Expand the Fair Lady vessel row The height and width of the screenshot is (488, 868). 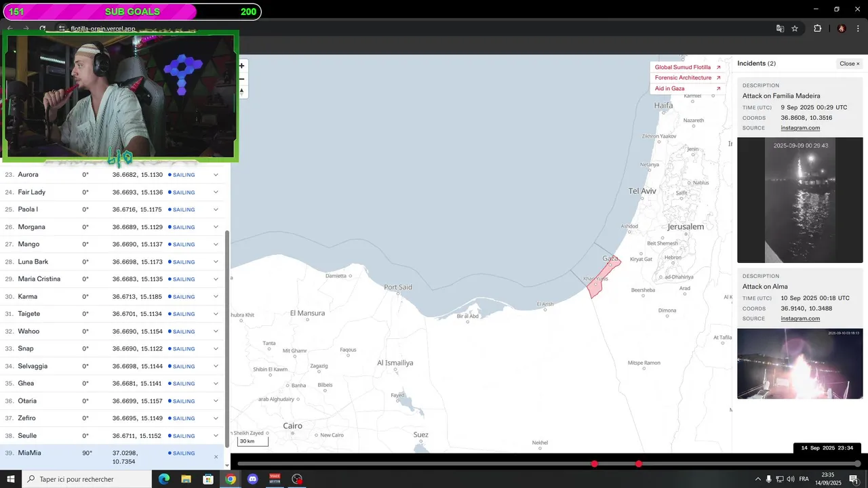click(216, 192)
